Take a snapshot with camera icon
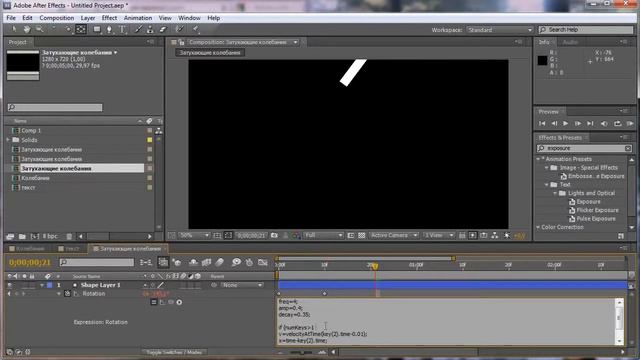Screen dimensions: 640x360 coord(274,236)
